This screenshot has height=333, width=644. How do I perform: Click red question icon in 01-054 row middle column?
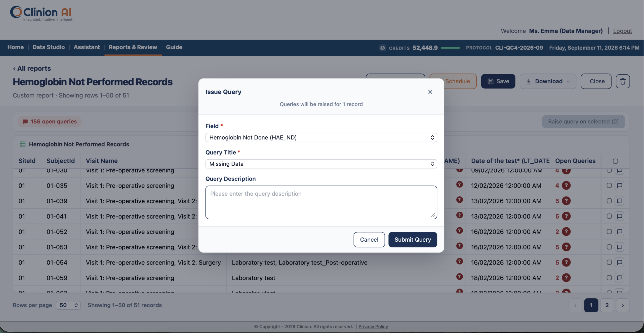(x=459, y=261)
